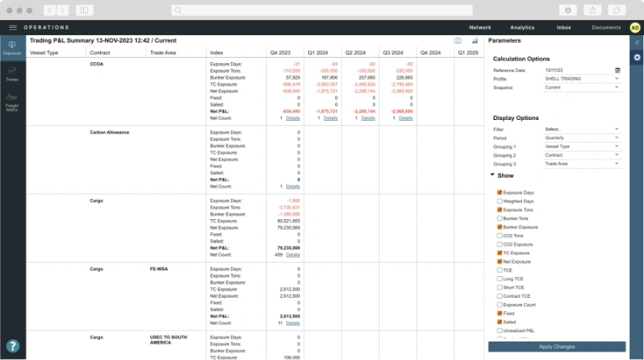Collapse the Parameters panel with the double chevron
The width and height of the screenshot is (644, 360).
(x=637, y=42)
